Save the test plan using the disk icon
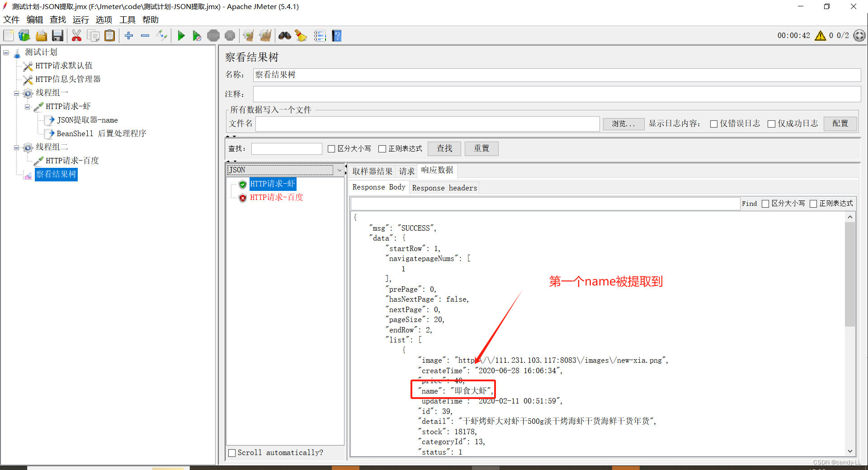The image size is (868, 470). click(57, 35)
